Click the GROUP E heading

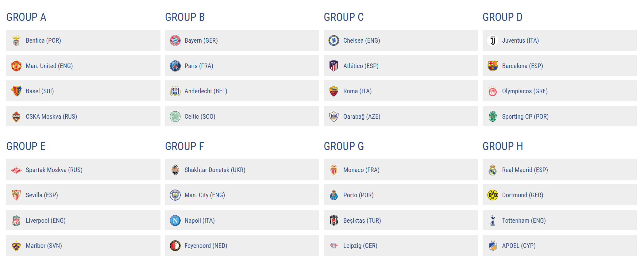(x=26, y=146)
